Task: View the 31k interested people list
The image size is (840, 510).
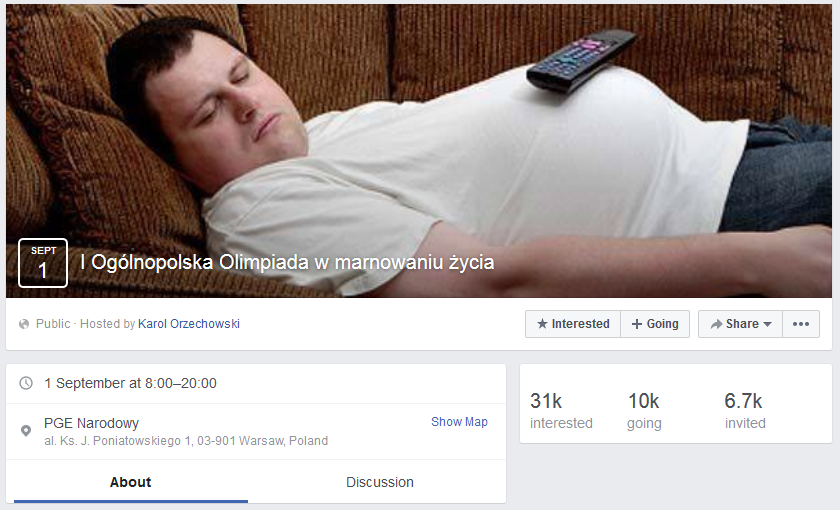Action: (x=561, y=411)
